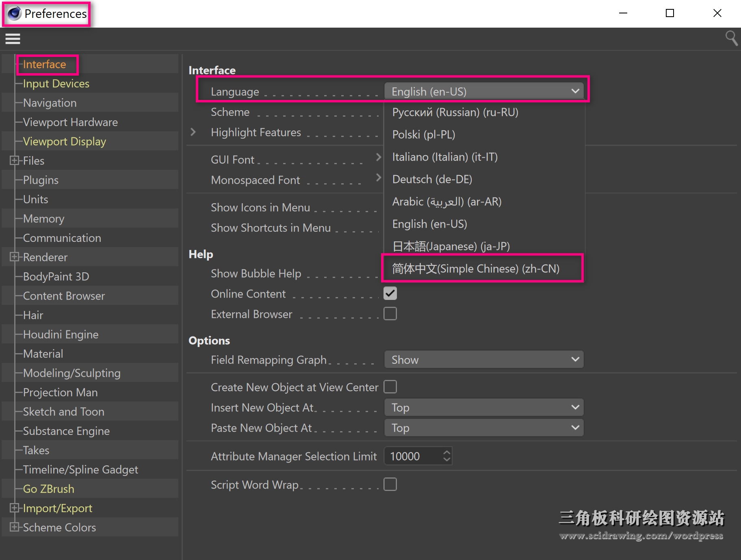The height and width of the screenshot is (560, 741).
Task: Select Viewport Display in the sidebar
Action: point(64,141)
